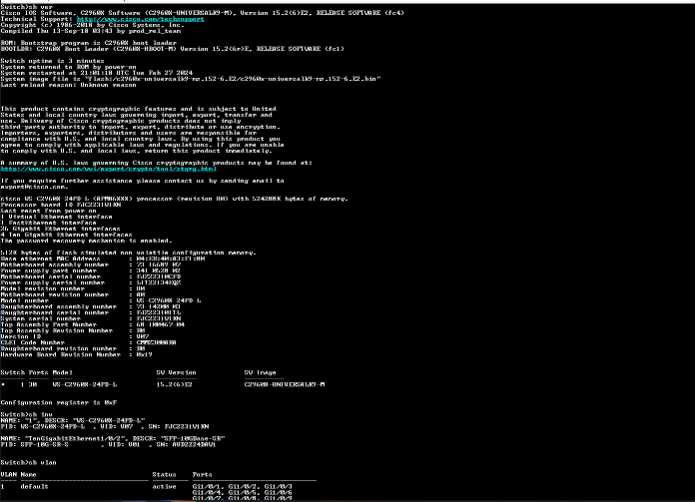Click the 'Switch>sh ver' command line
The image size is (695, 502).
[27, 7]
